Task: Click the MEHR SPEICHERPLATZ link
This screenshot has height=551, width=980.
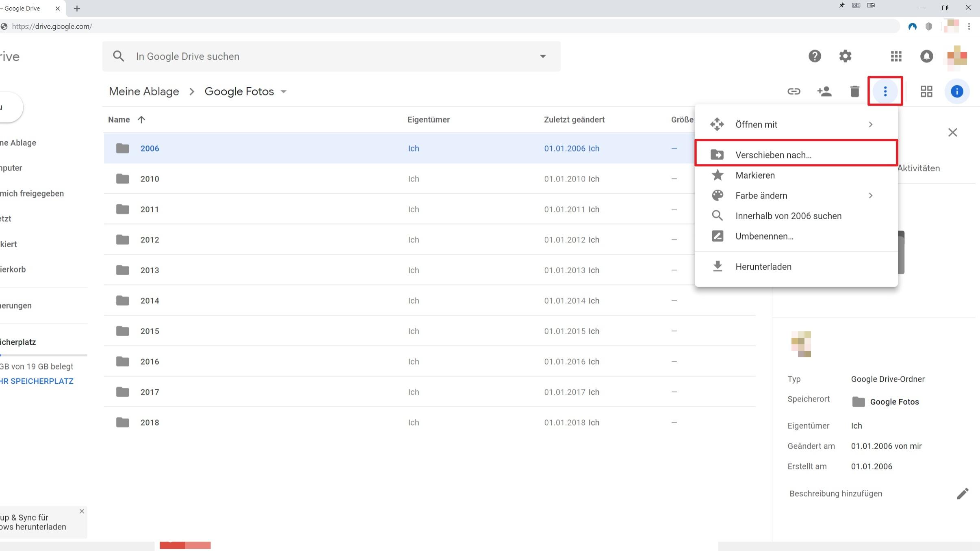Action: pos(37,381)
